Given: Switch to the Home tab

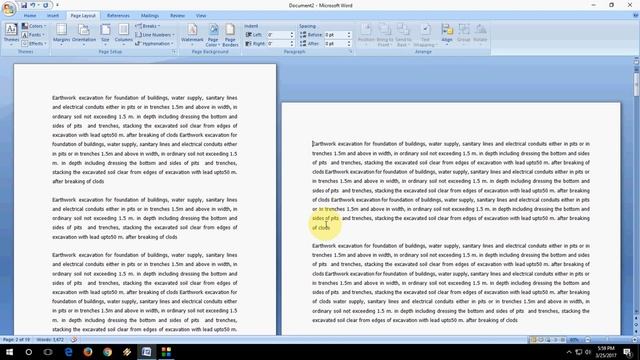Looking at the screenshot, I should (30, 16).
